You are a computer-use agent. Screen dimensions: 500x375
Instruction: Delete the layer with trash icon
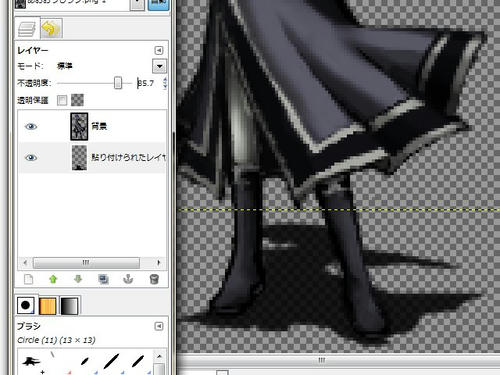click(x=154, y=279)
